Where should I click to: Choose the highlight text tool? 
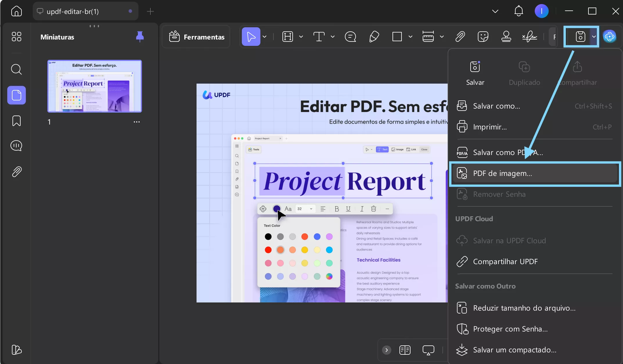pyautogui.click(x=288, y=37)
